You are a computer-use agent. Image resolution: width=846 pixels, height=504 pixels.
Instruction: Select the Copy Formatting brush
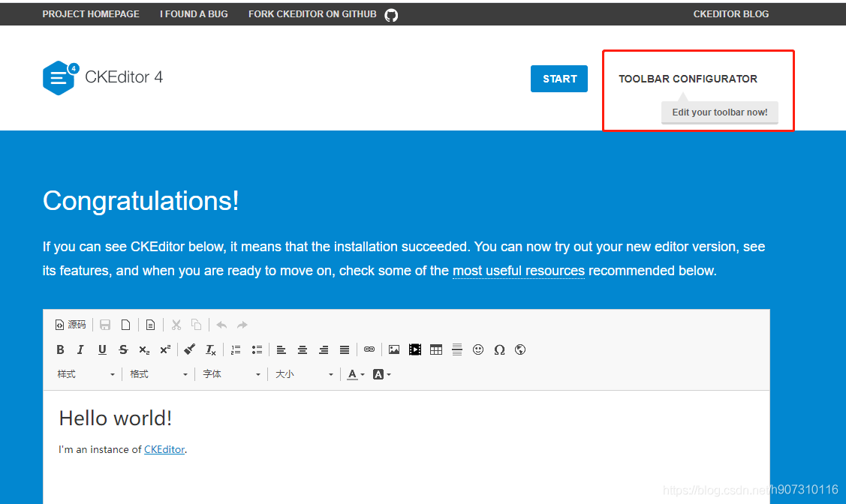(x=189, y=349)
